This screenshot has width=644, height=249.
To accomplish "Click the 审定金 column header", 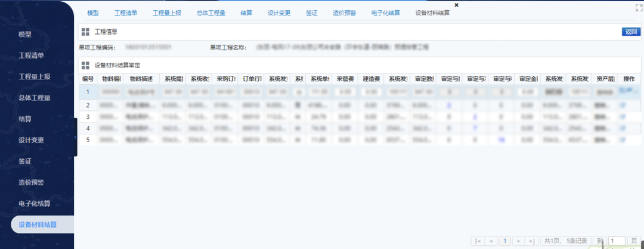I will [x=527, y=79].
